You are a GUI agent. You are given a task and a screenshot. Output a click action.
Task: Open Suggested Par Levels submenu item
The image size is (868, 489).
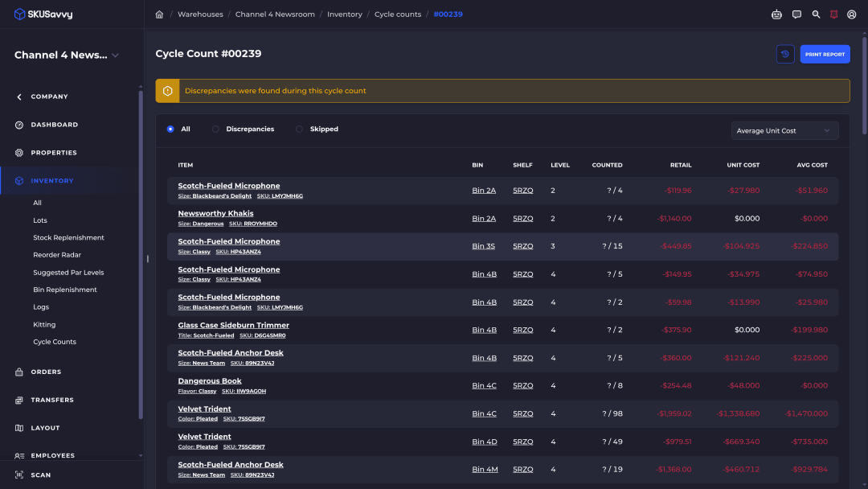click(68, 273)
